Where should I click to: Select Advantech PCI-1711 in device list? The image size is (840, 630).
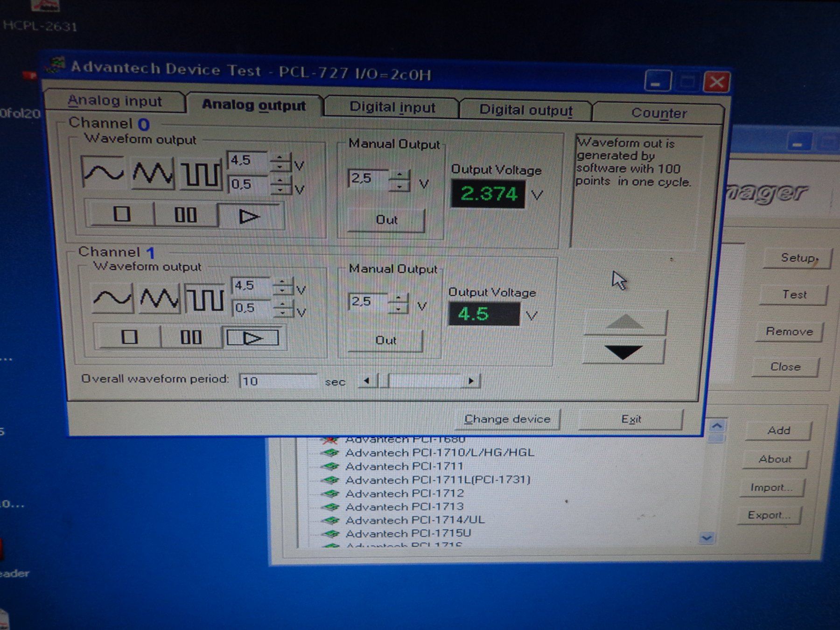coord(404,466)
